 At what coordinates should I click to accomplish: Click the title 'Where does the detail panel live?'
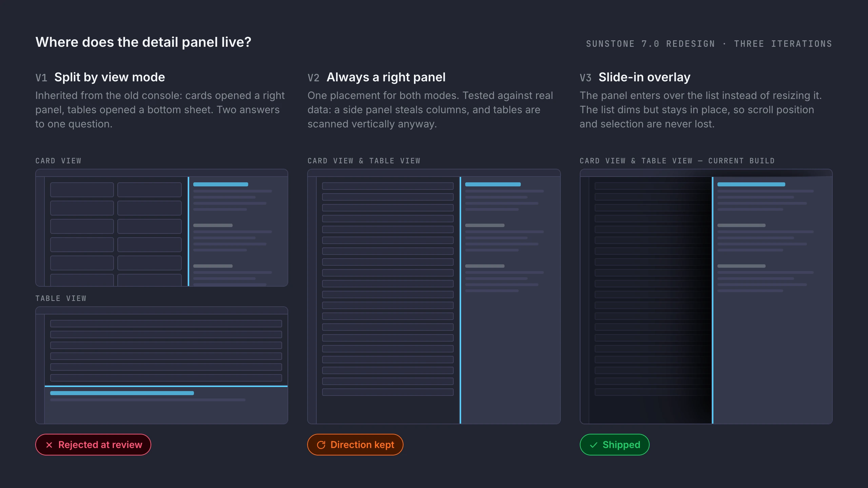(143, 42)
